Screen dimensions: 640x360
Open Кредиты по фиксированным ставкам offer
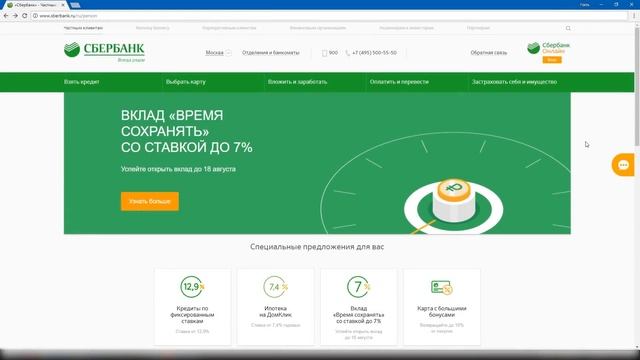coord(192,307)
